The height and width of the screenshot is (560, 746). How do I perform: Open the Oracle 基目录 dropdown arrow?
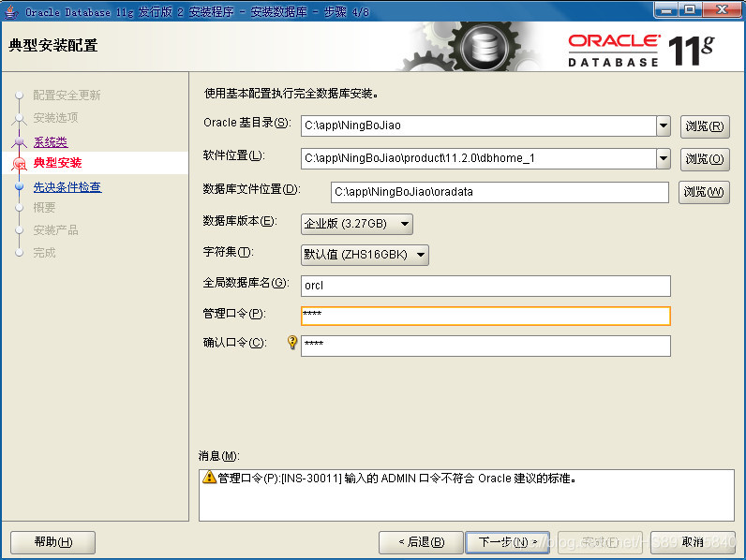point(664,126)
